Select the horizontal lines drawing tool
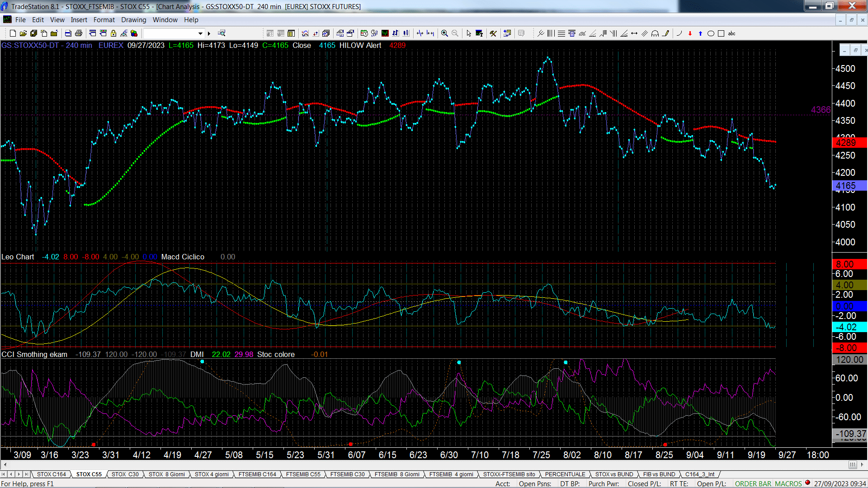This screenshot has height=488, width=868. [x=561, y=33]
